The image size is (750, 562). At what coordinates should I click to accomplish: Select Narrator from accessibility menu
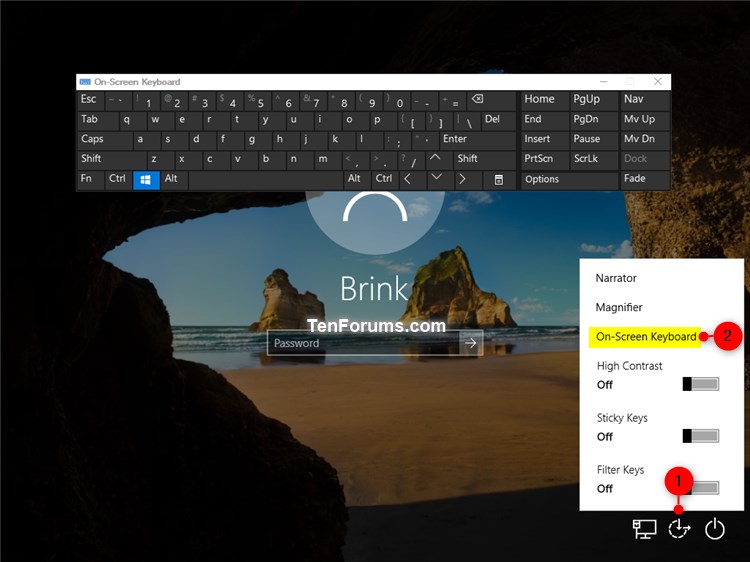tap(616, 278)
